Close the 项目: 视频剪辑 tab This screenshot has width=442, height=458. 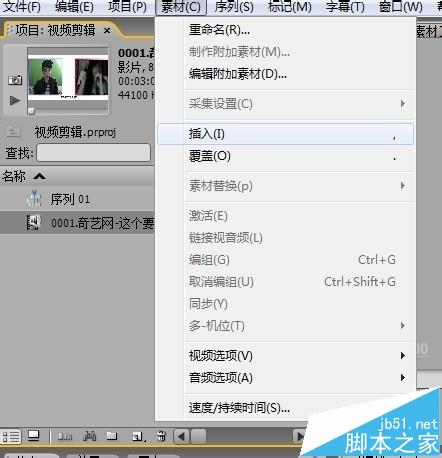tap(107, 31)
